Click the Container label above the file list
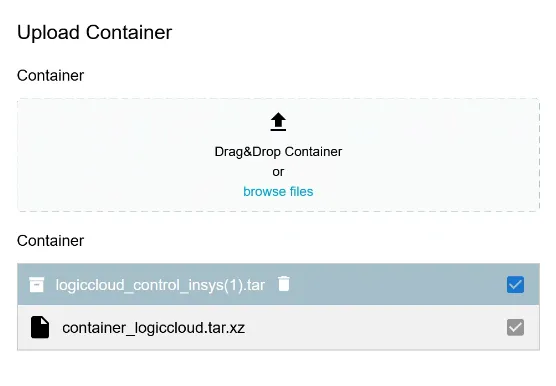 [50, 241]
